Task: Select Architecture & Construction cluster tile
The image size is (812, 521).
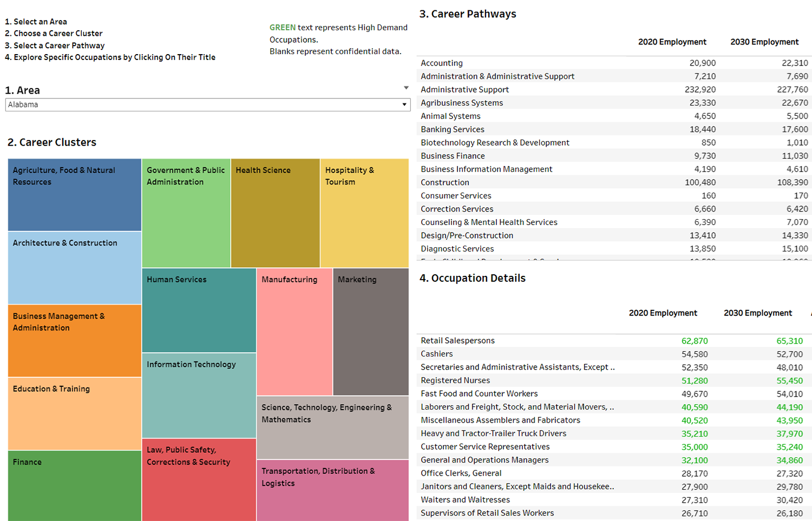Action: click(x=75, y=268)
